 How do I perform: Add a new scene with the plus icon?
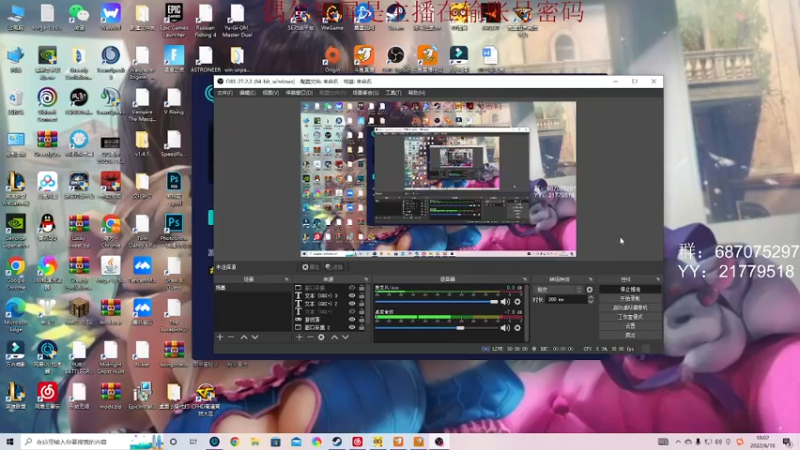click(220, 337)
